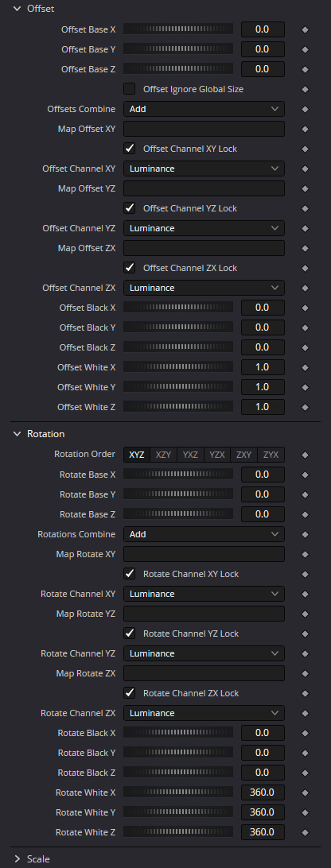Toggle keyframe diamond for Offset Ignore Global Size
This screenshot has width=331, height=868.
[x=305, y=89]
